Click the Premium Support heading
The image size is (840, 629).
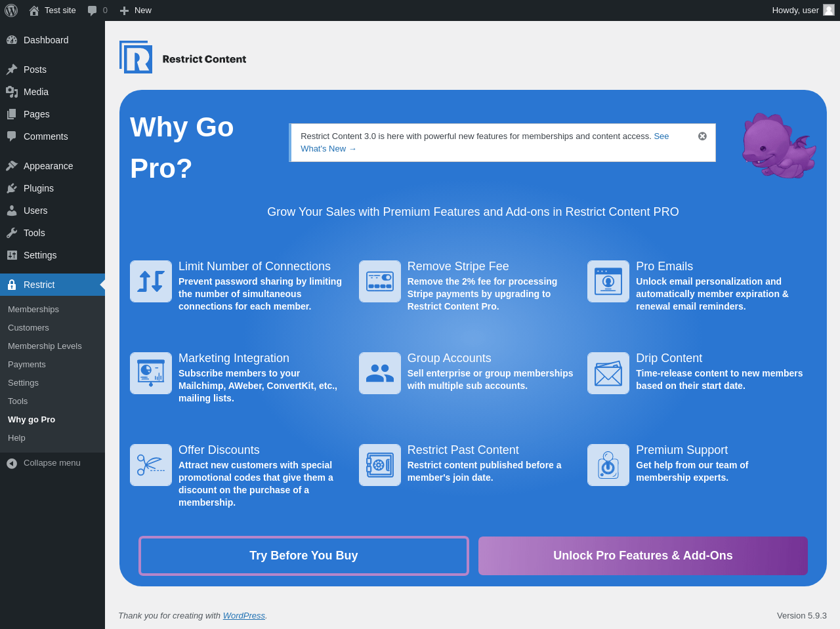[682, 450]
